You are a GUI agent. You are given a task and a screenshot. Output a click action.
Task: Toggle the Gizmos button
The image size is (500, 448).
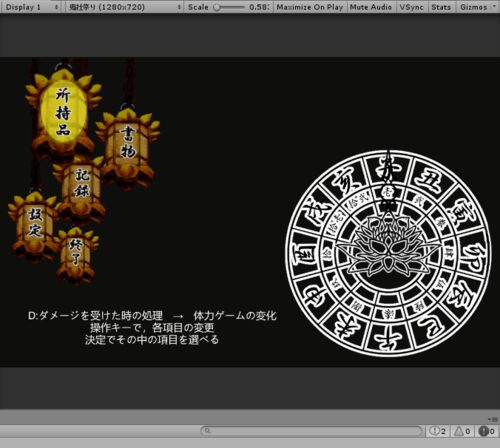pos(473,7)
